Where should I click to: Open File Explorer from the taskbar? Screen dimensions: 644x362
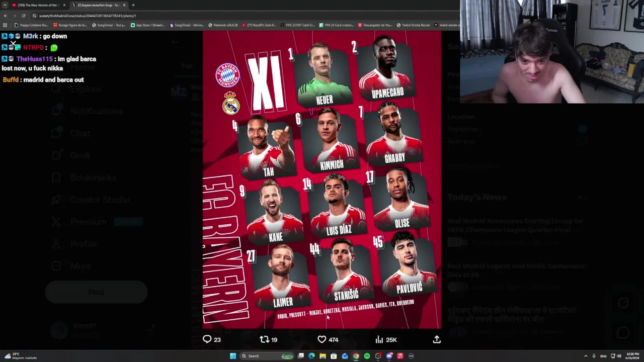(323, 356)
